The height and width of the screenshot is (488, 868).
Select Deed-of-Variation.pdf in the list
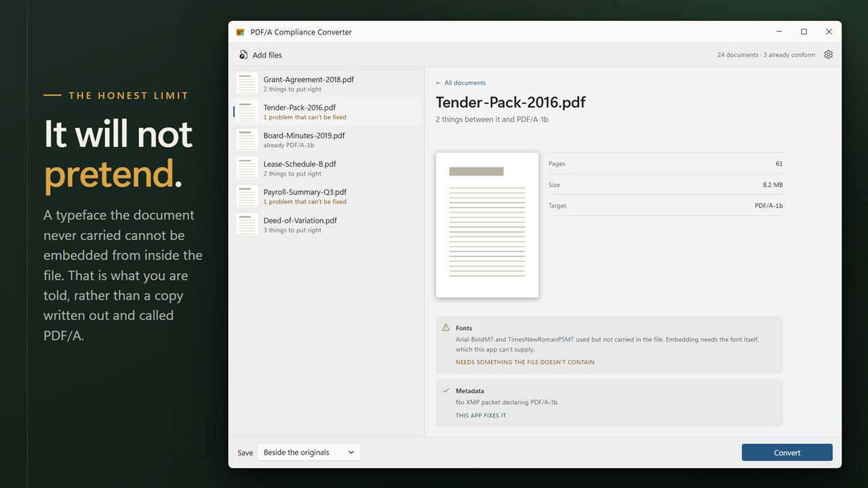[328, 225]
